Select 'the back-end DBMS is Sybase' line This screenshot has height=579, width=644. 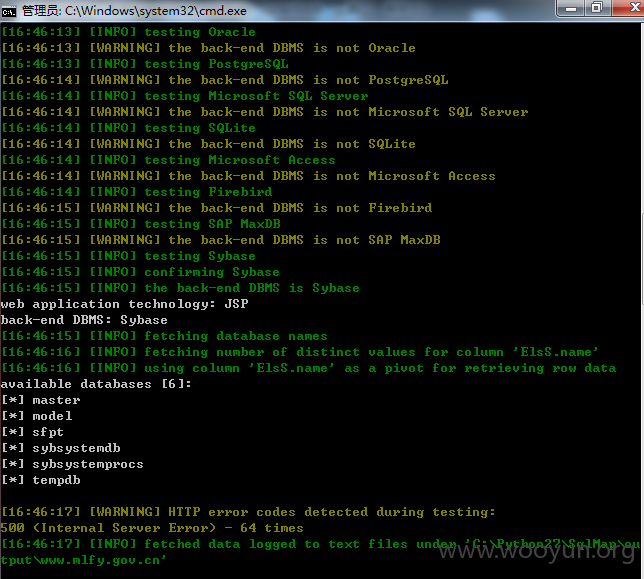point(180,288)
